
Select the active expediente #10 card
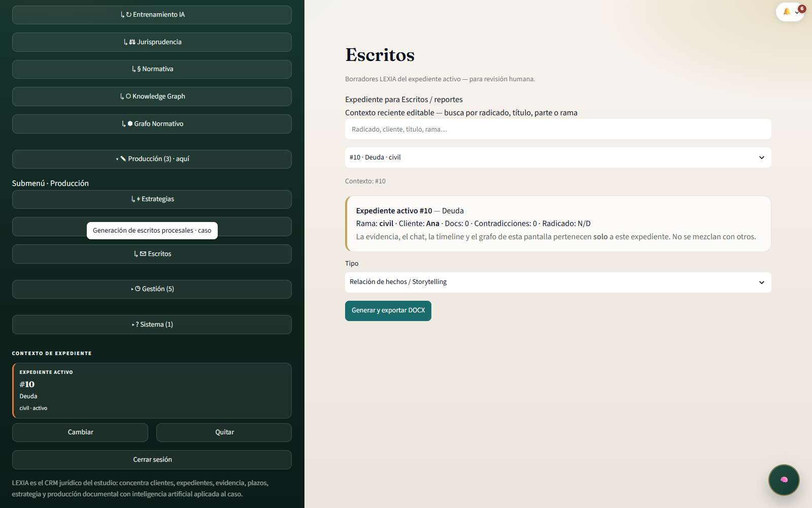152,391
